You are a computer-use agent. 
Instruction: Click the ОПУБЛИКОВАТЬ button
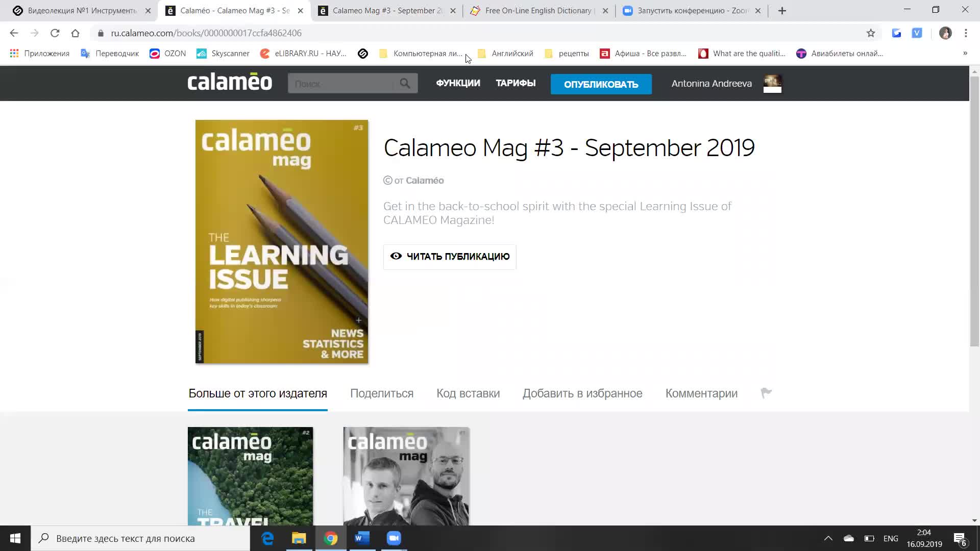click(601, 84)
